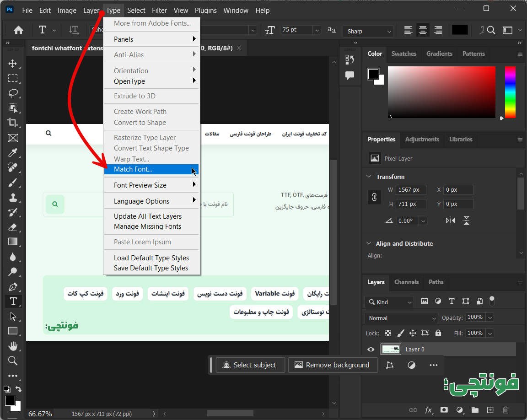Open the Opacity dropdown arrow
Image resolution: width=527 pixels, height=420 pixels.
[490, 317]
